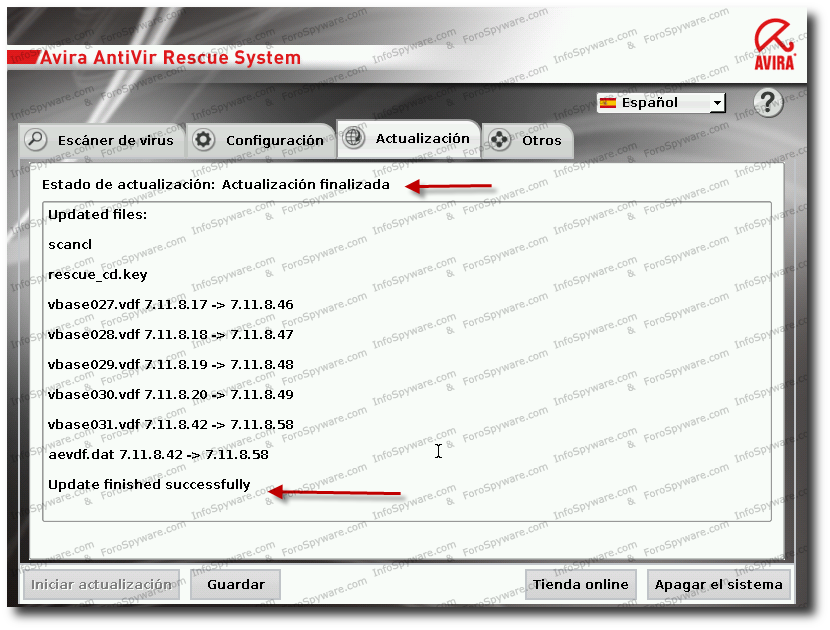Click the Spanish flag icon
Screen dimensions: 830x630
pyautogui.click(x=608, y=103)
